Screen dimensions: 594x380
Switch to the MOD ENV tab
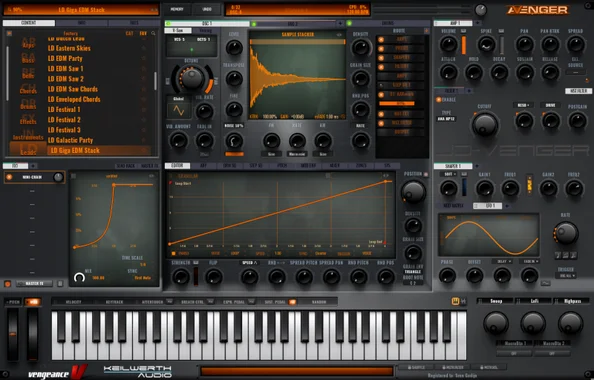308,166
